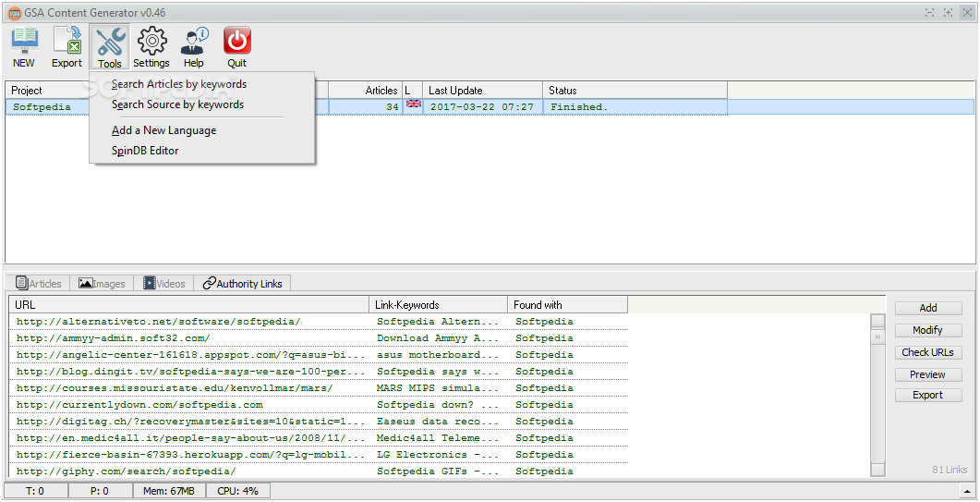Sort by the Found with column header

(567, 305)
